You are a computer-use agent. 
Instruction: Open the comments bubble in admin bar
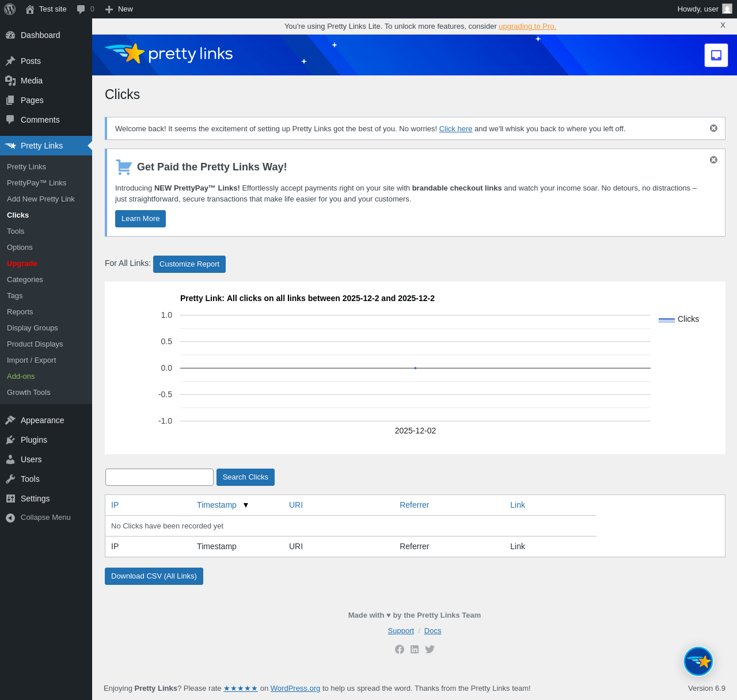click(x=85, y=9)
